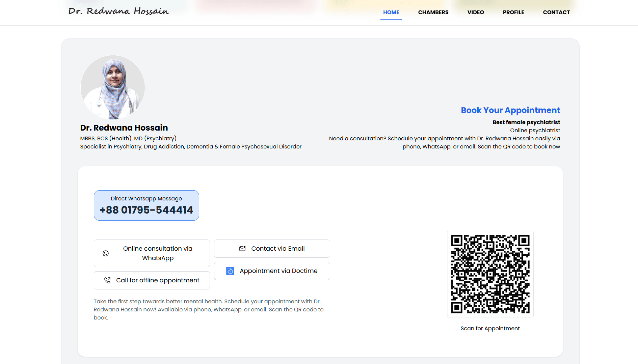Go to the CHAMBERS menu item
Screen dimensions: 638x364
(x=433, y=12)
